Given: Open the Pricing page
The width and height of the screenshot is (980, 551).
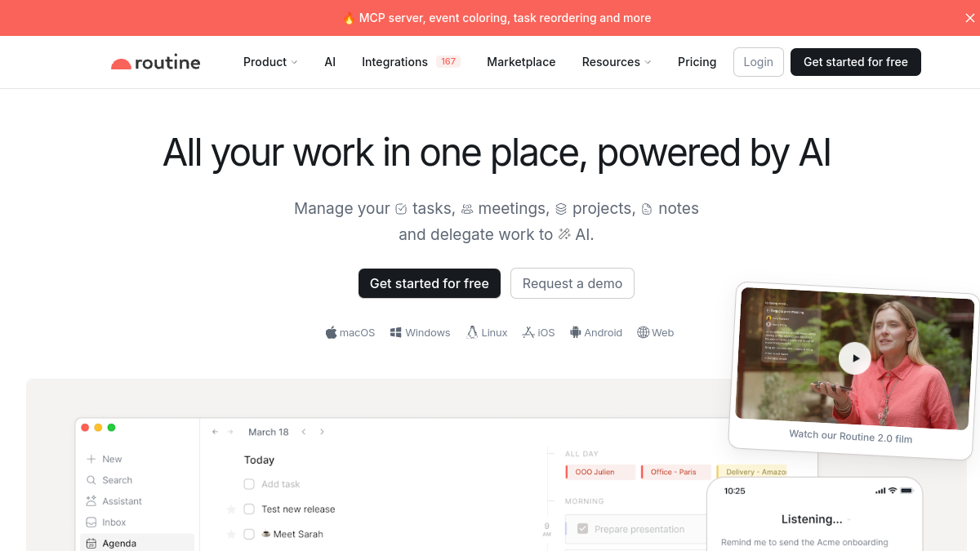Looking at the screenshot, I should (x=697, y=62).
